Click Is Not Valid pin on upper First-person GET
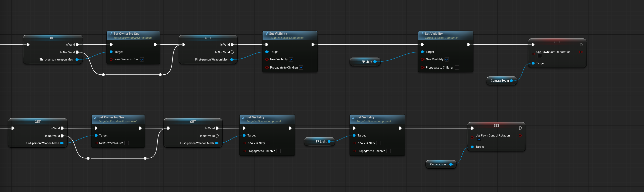The width and height of the screenshot is (644, 192). [x=232, y=52]
